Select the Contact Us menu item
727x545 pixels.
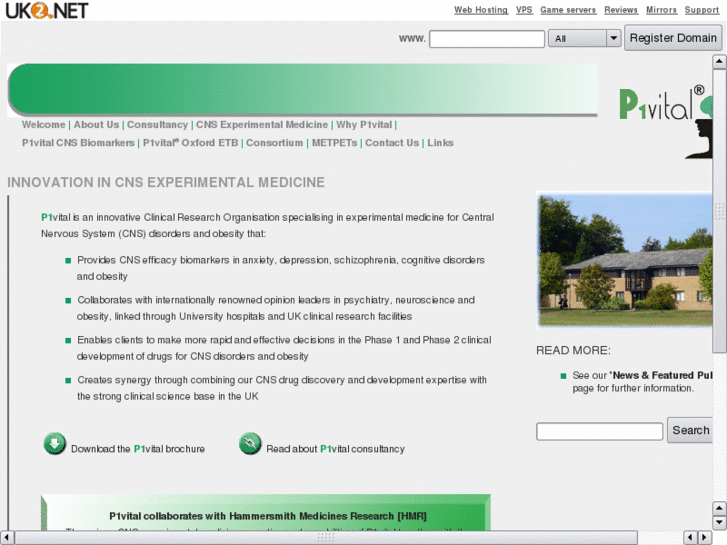(x=392, y=143)
